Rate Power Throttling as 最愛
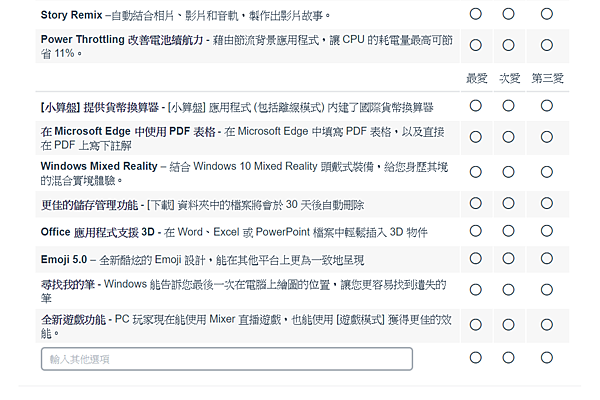Image resolution: width=600 pixels, height=400 pixels. click(x=475, y=45)
